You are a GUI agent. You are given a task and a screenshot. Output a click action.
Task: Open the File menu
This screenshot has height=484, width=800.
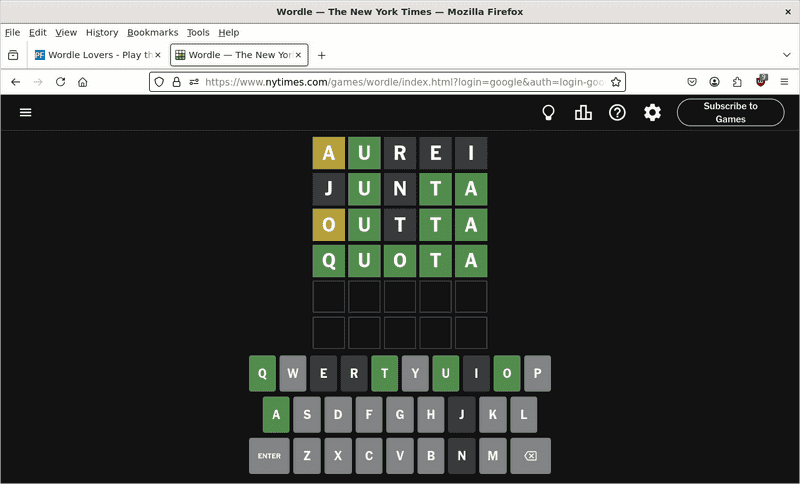point(12,33)
